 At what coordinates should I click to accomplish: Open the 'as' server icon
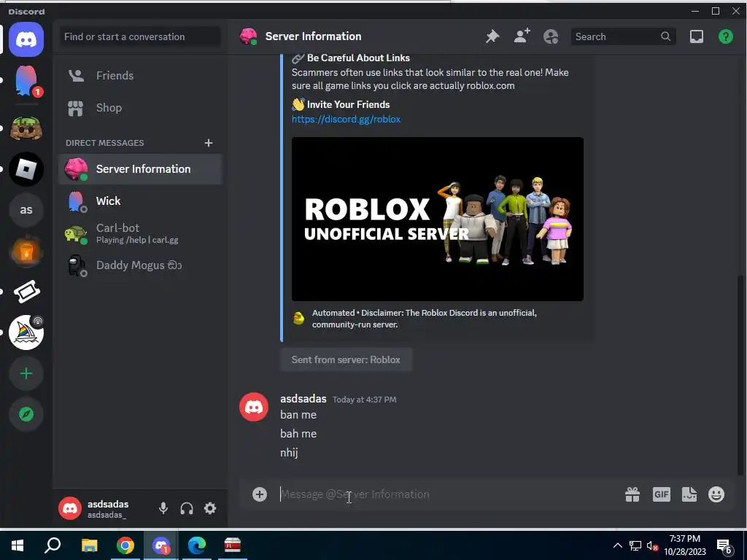point(26,210)
